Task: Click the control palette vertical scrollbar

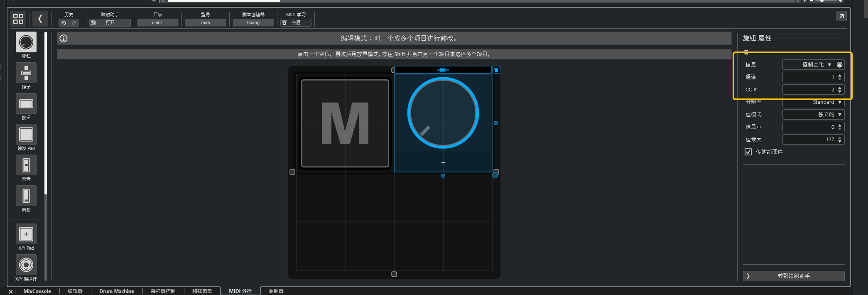Action: click(46, 113)
